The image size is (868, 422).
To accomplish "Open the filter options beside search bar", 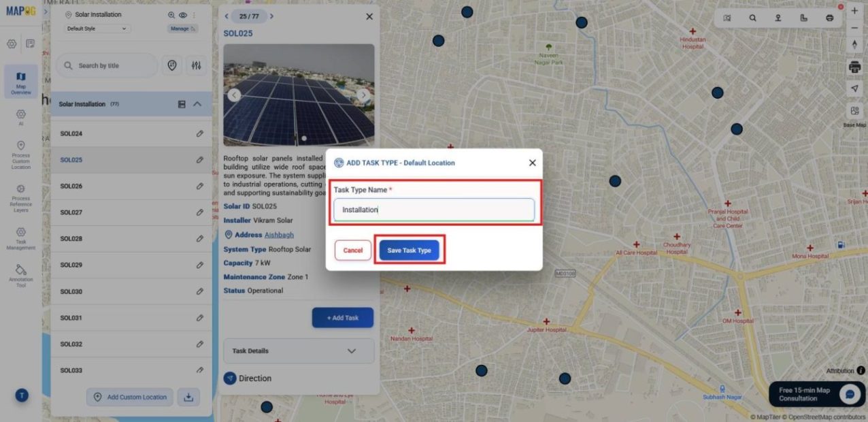I will click(196, 65).
